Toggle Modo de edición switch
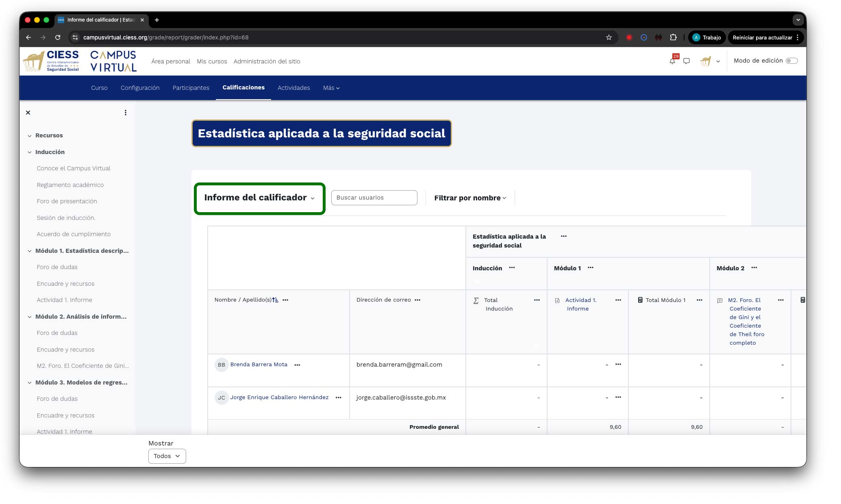This screenshot has width=841, height=504. [x=791, y=61]
